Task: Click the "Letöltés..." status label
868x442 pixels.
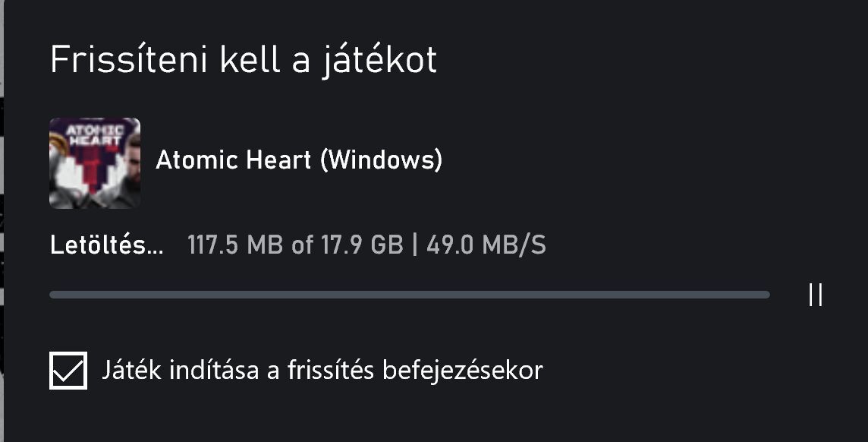Action: tap(106, 245)
